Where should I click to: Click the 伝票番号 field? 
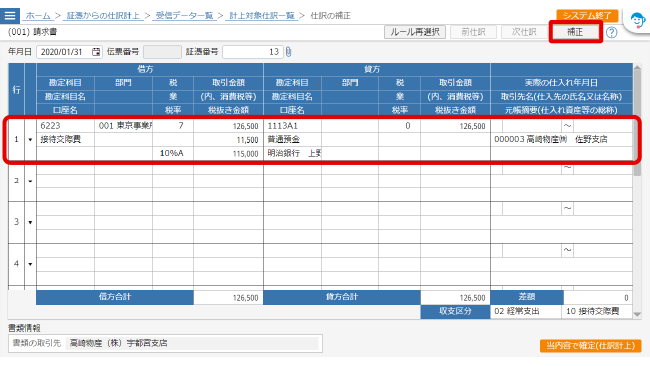162,52
